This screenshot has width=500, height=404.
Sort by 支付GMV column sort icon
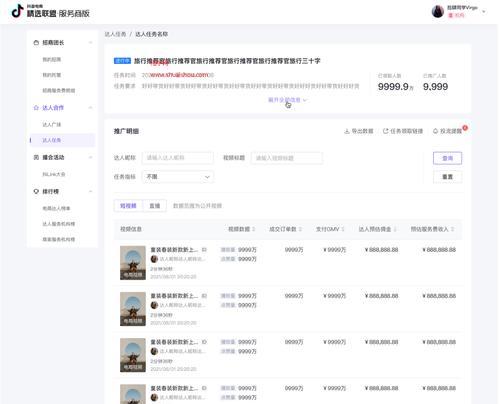343,229
